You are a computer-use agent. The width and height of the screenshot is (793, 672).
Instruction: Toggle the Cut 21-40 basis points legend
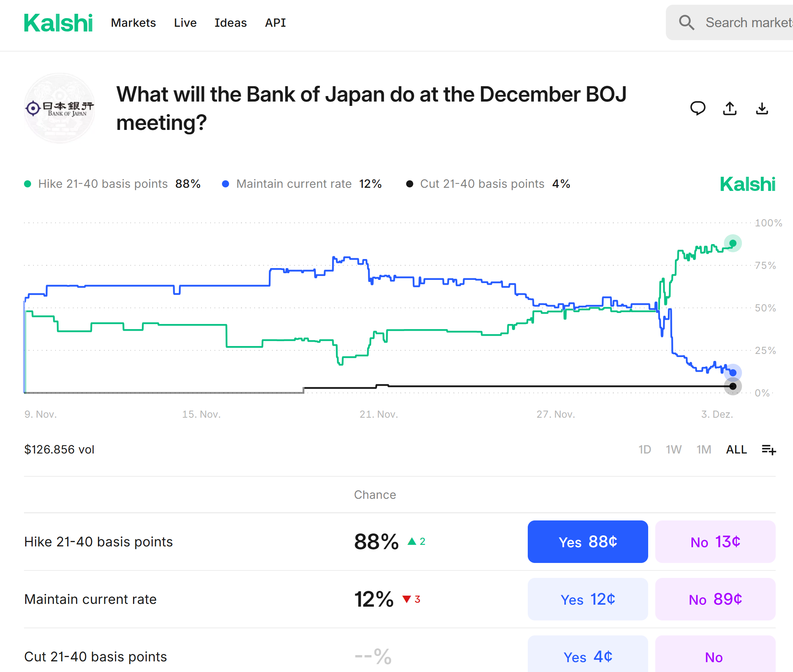482,184
